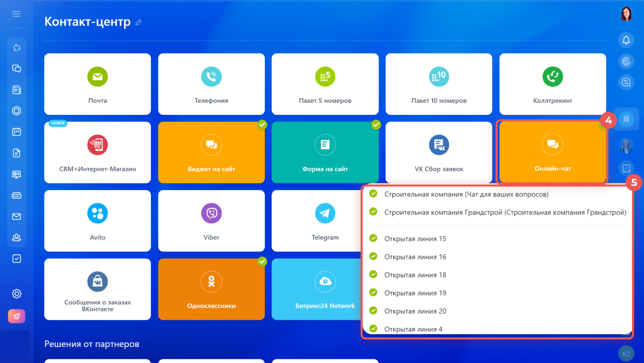Click the pin icon beside Контакт-центр title
Viewport: 644px width, 363px height.
click(x=138, y=23)
